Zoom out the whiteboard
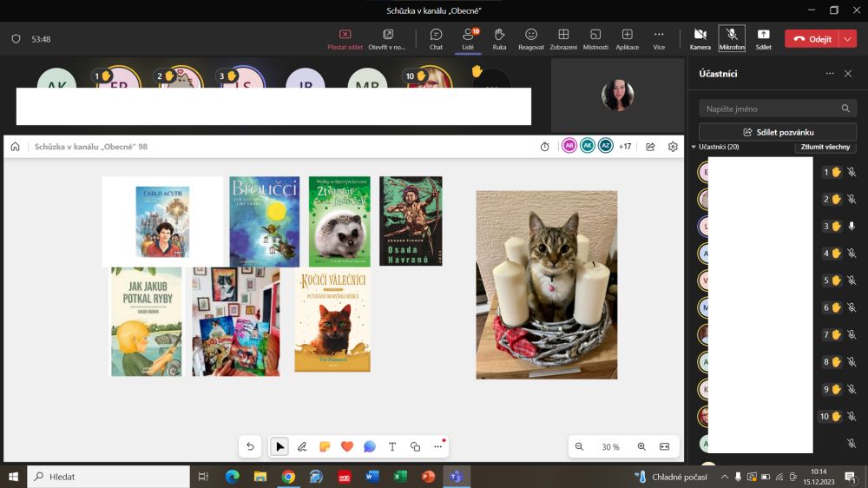This screenshot has height=488, width=868. [579, 446]
